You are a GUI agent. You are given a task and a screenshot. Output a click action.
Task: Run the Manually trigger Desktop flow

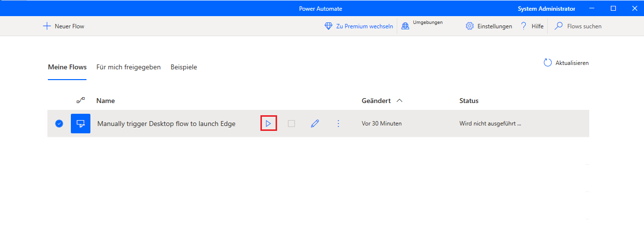click(268, 124)
